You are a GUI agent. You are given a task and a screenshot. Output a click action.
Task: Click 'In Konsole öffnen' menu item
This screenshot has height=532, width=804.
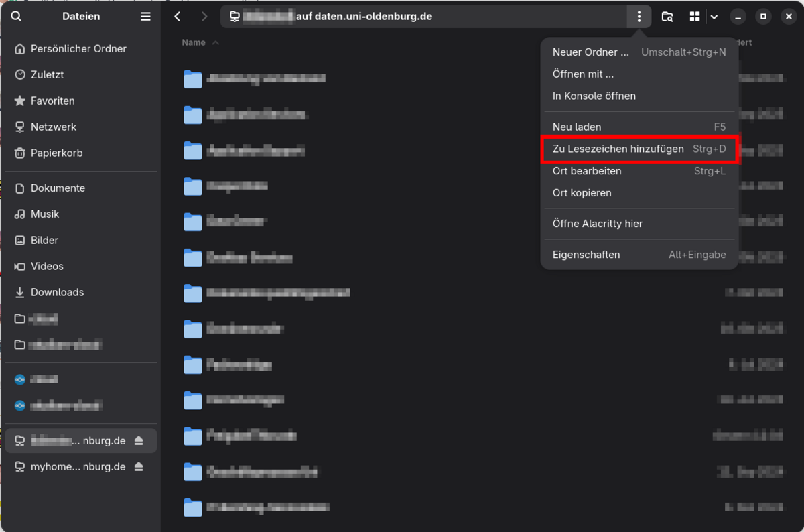click(x=594, y=96)
